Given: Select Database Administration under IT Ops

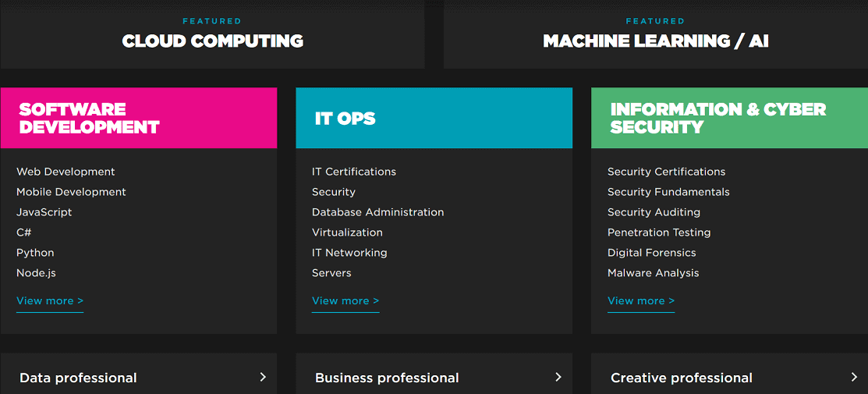Looking at the screenshot, I should tap(377, 212).
